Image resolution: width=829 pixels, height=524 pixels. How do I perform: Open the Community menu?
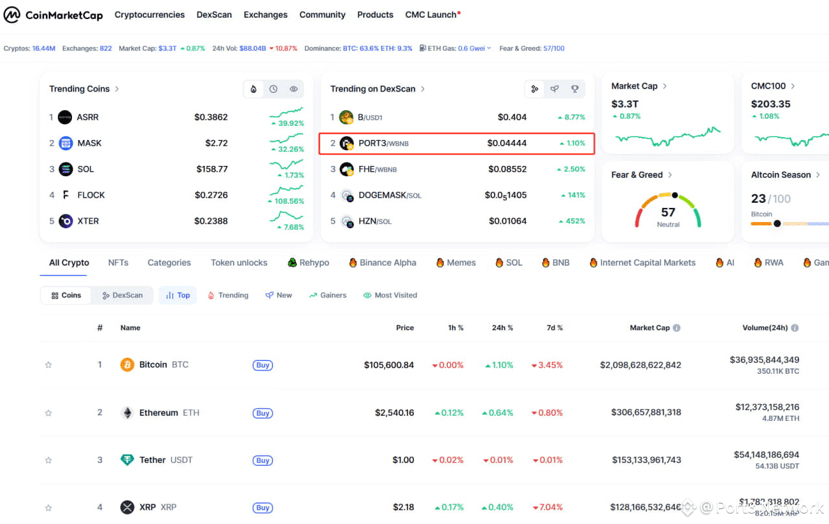point(322,15)
